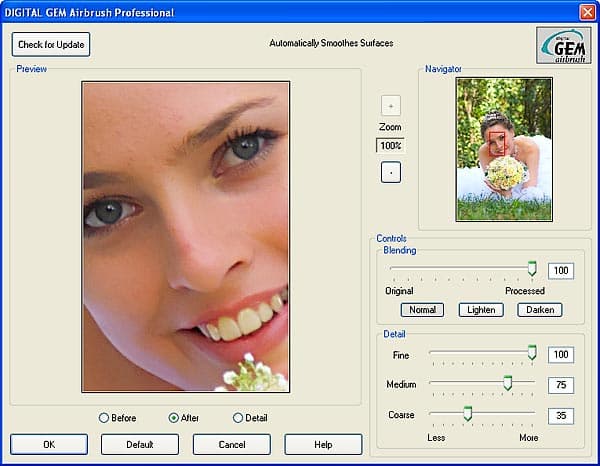The width and height of the screenshot is (600, 466).
Task: Click the Coarse value field showing 35
Action: [561, 416]
